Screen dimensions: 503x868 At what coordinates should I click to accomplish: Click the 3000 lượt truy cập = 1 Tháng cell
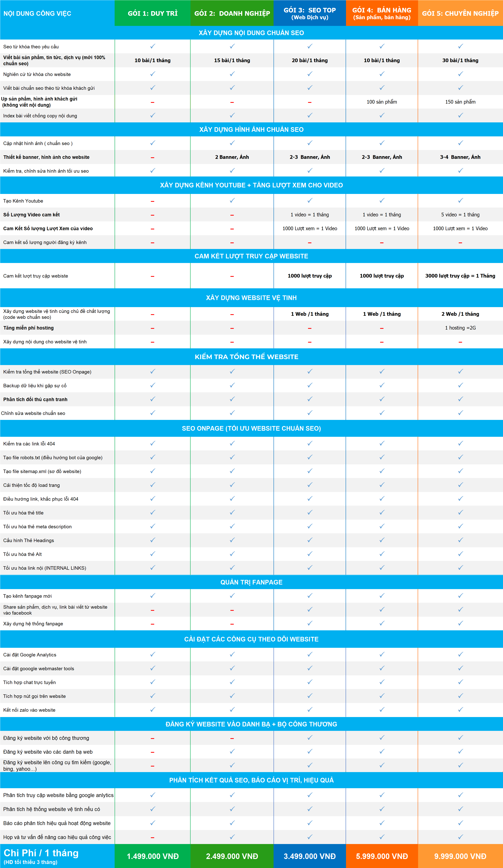pyautogui.click(x=460, y=276)
